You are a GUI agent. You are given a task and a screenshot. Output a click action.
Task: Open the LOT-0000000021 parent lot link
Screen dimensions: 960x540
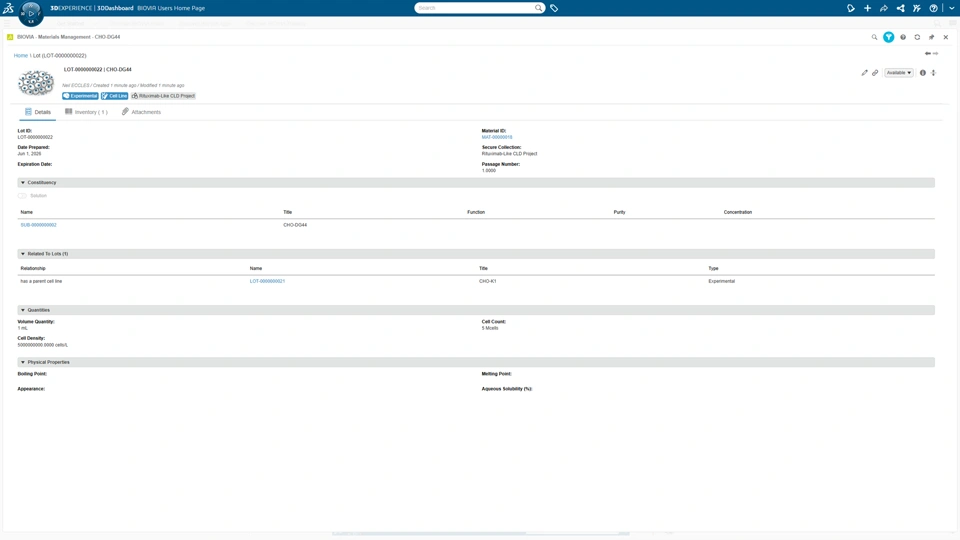267,281
